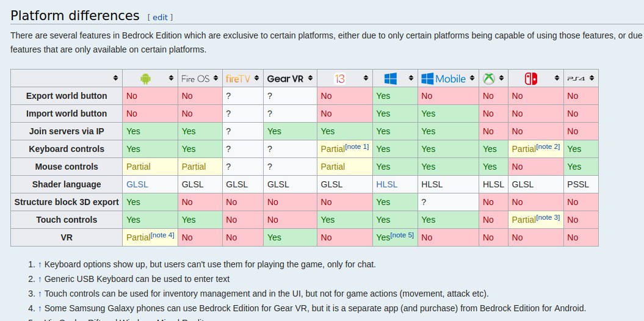Sort table by Xbox column arrows
Viewport: 644px width, 321px height.
pyautogui.click(x=501, y=78)
